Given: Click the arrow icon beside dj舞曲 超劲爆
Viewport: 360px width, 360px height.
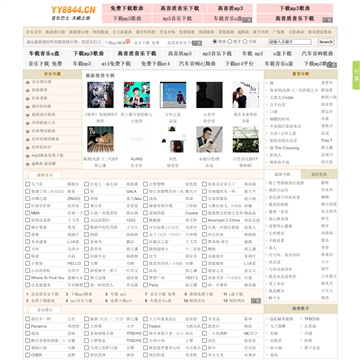Looking at the screenshot, I should [x=28, y=164].
